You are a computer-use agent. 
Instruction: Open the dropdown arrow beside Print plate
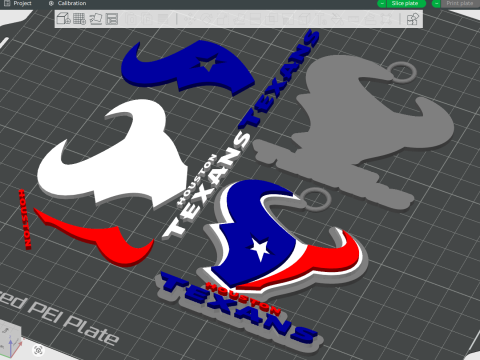click(436, 3)
